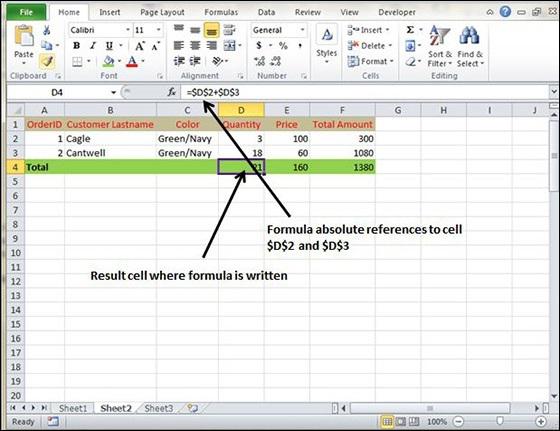Toggle Bold formatting
Viewport: 560px width, 431px height.
[x=76, y=46]
